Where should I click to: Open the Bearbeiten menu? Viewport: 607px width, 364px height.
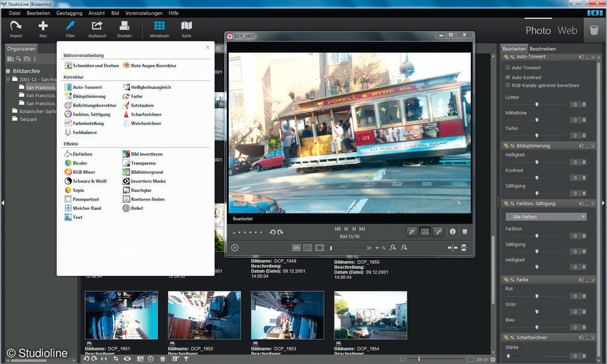click(38, 13)
